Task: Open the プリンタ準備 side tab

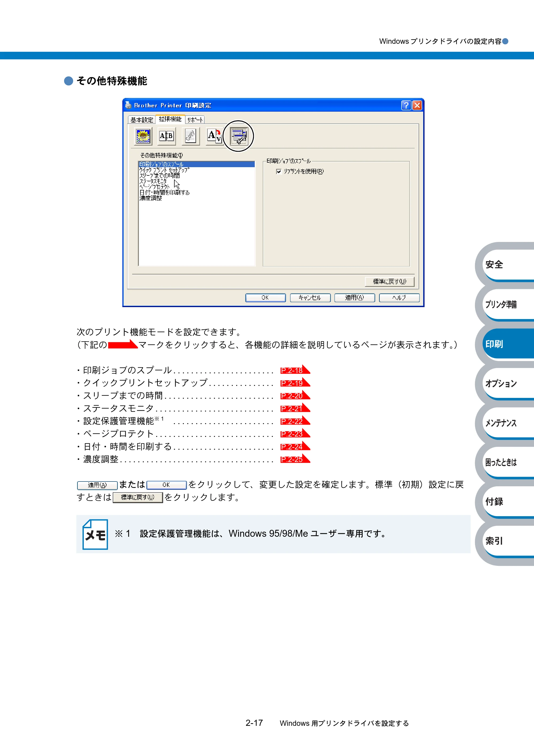Action: click(508, 304)
